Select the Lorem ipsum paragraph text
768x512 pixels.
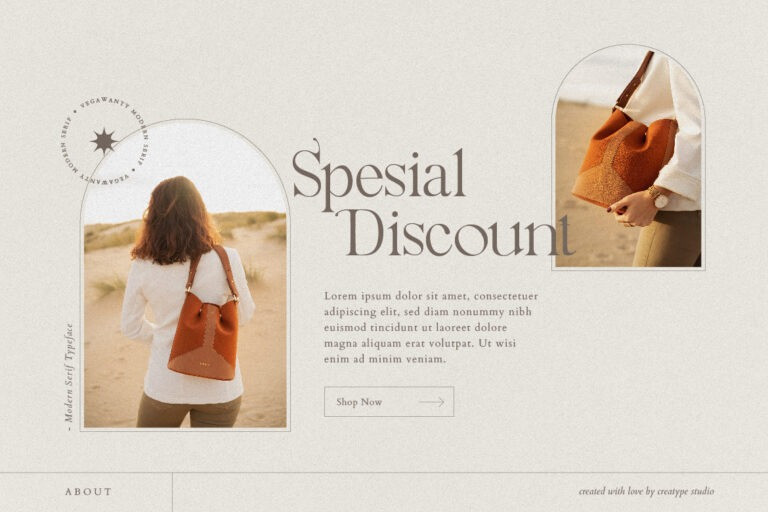[431, 327]
